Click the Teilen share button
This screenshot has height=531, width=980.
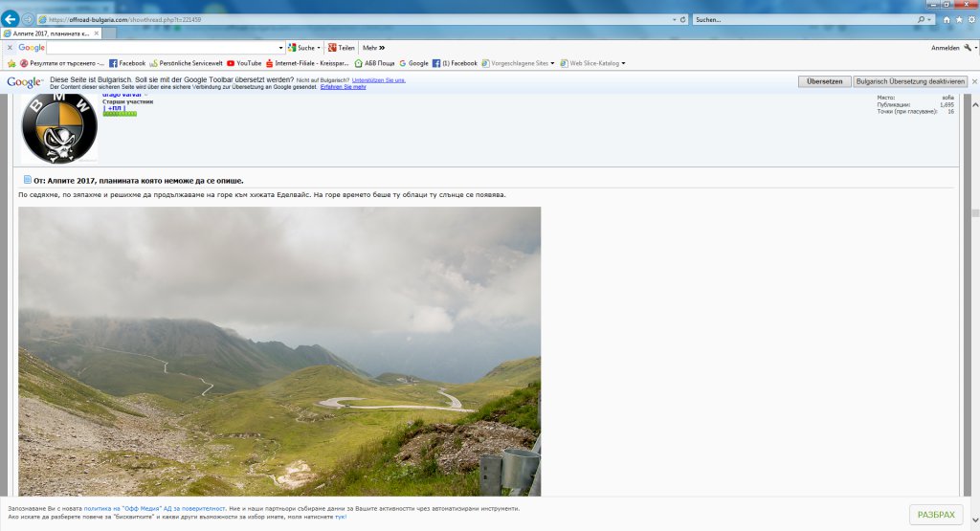pos(342,48)
